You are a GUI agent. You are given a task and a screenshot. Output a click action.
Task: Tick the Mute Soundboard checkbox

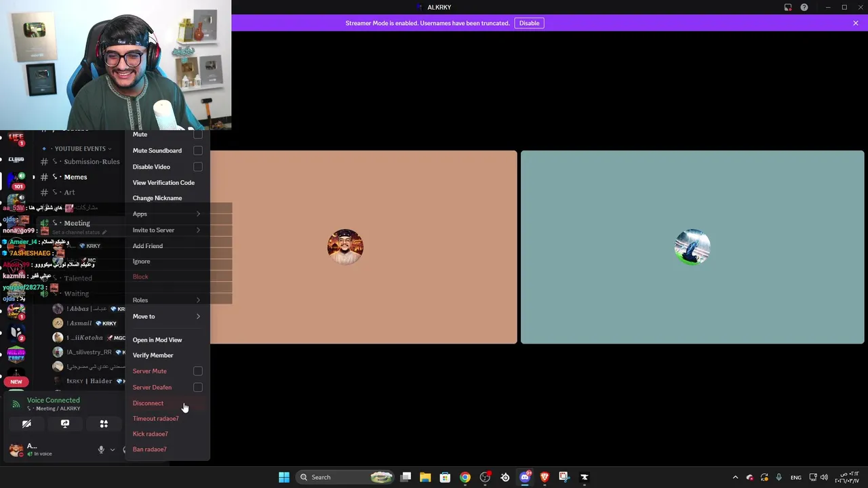pyautogui.click(x=198, y=150)
